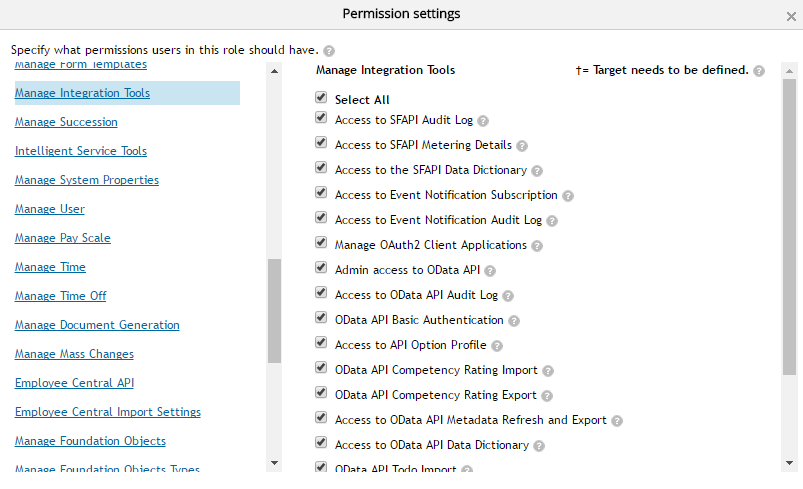Open Employee Central API permissions link

[74, 383]
